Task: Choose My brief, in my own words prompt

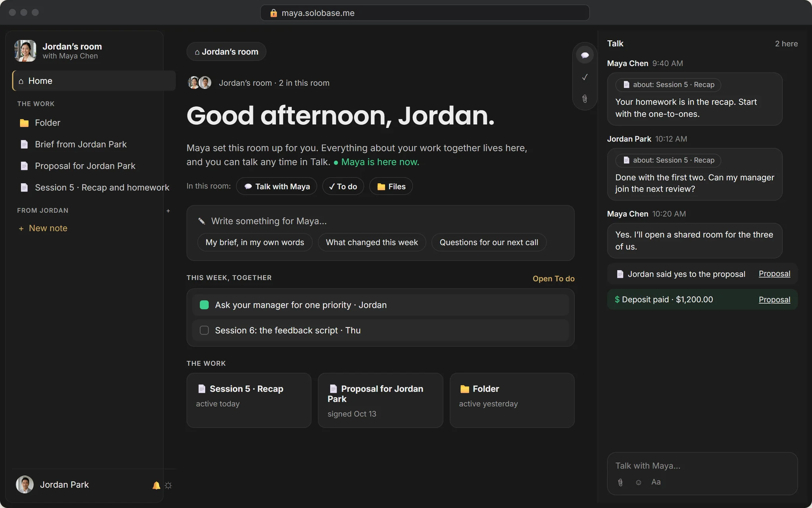Action: [255, 242]
